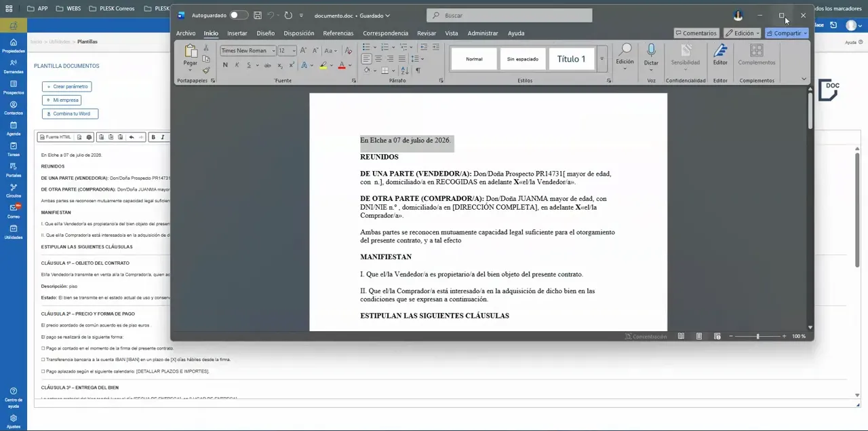Open the Ayuda ribbon tab
This screenshot has height=431, width=868.
pos(516,33)
